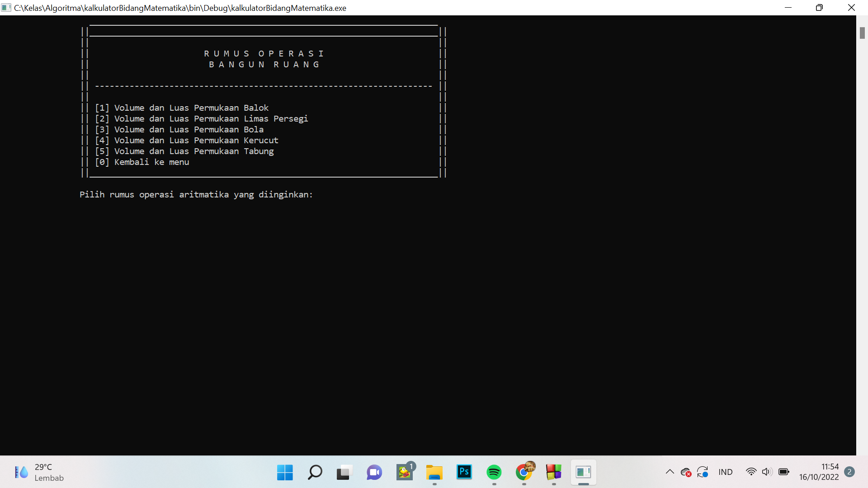Open taskbar Search
This screenshot has height=488, width=868.
click(315, 473)
